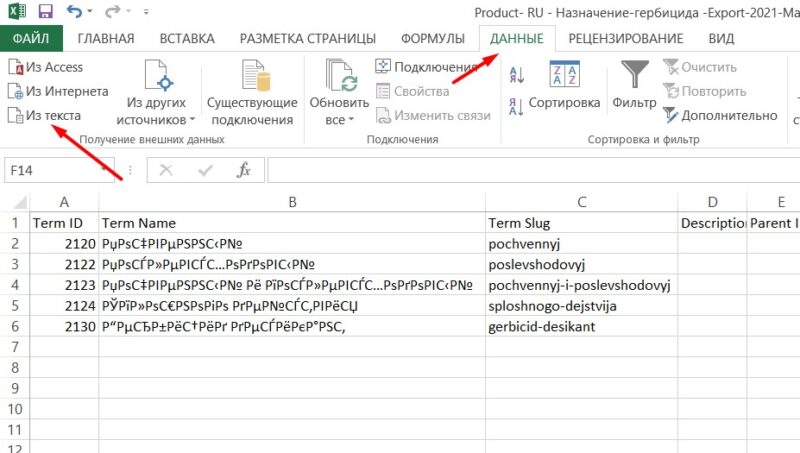The image size is (800, 453).
Task: Confirm the formula bar entry checkmark
Action: pyautogui.click(x=205, y=170)
